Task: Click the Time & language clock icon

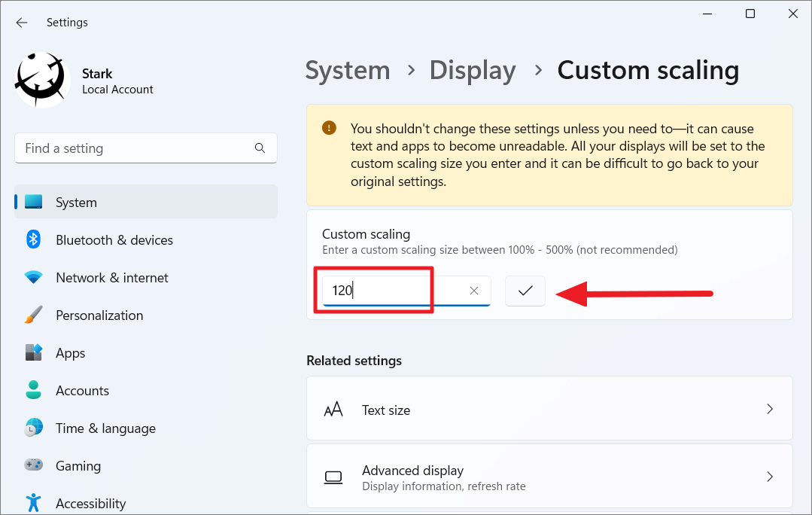Action: pos(33,428)
